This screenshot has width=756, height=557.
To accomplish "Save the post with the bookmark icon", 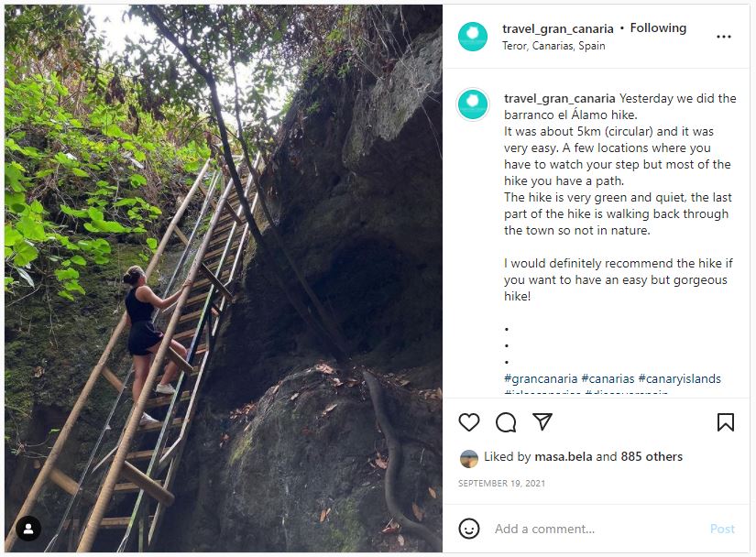I will click(726, 422).
